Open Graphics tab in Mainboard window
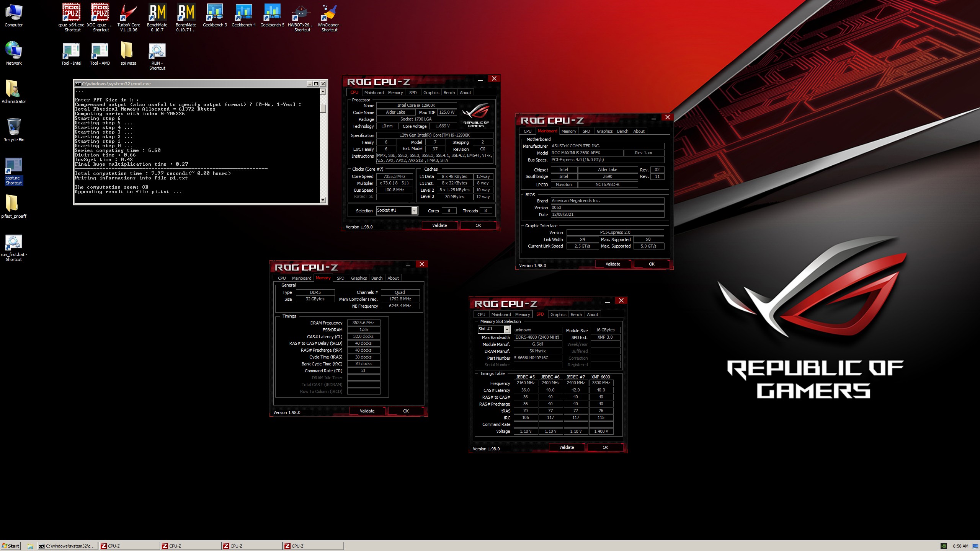 coord(604,131)
